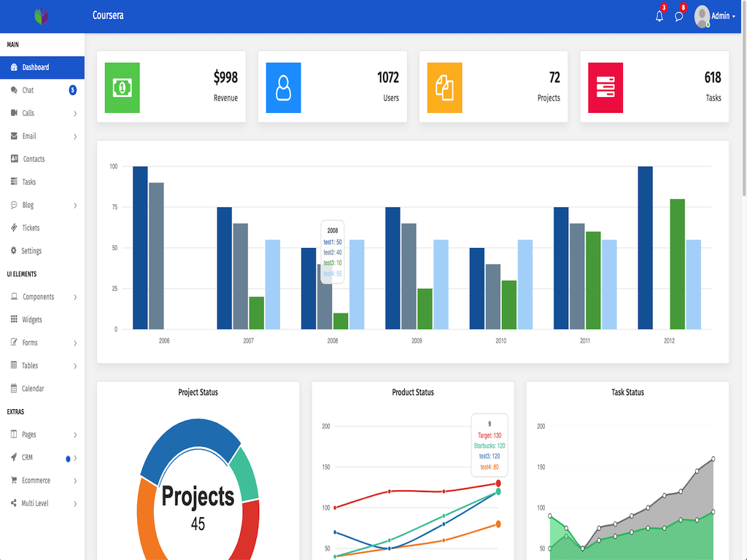Open the Admin user dropdown
This screenshot has height=560, width=747.
click(x=715, y=16)
